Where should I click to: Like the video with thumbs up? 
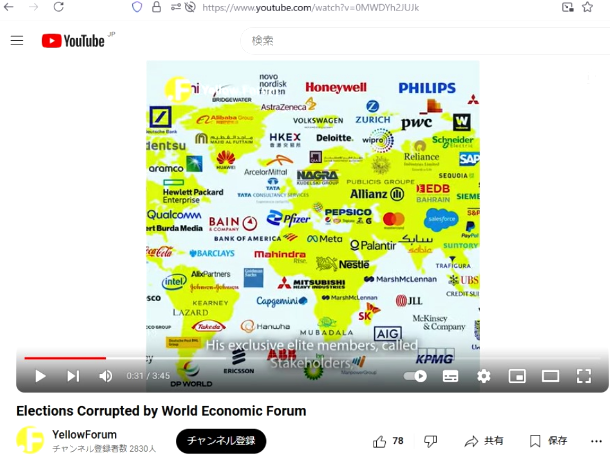pyautogui.click(x=389, y=441)
